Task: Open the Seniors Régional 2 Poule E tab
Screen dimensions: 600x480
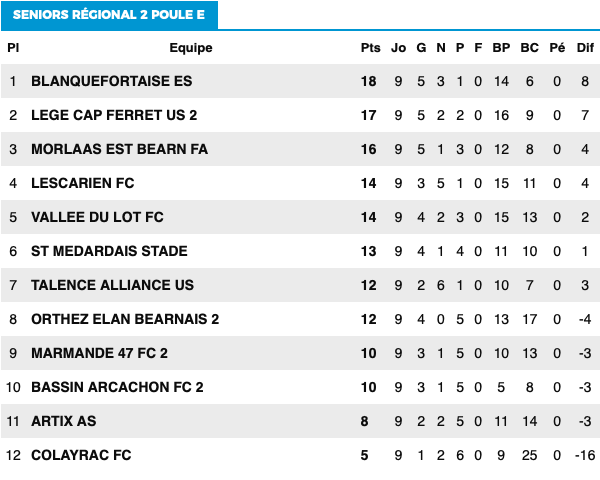Action: pyautogui.click(x=109, y=15)
